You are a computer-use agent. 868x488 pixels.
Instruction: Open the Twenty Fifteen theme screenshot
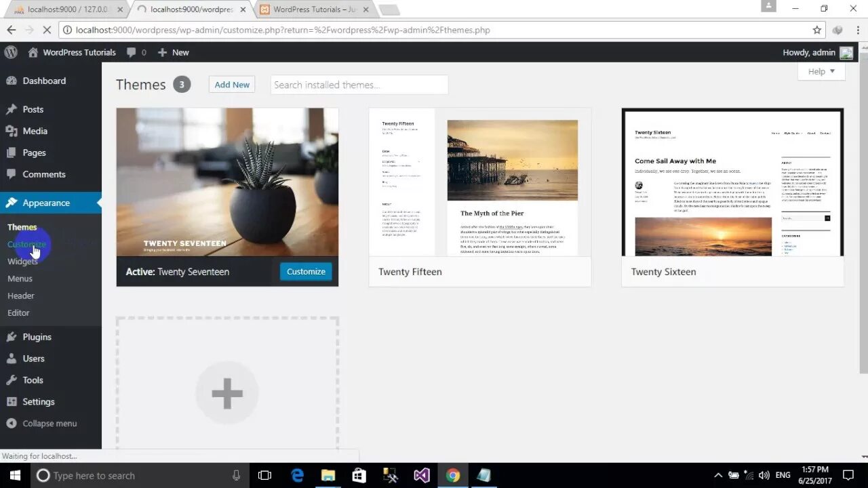point(480,182)
